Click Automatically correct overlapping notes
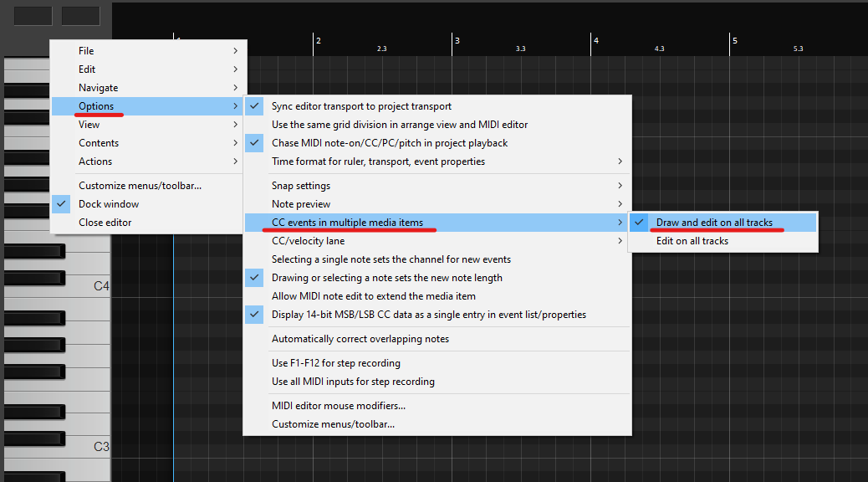Image resolution: width=868 pixels, height=482 pixels. pyautogui.click(x=437, y=339)
